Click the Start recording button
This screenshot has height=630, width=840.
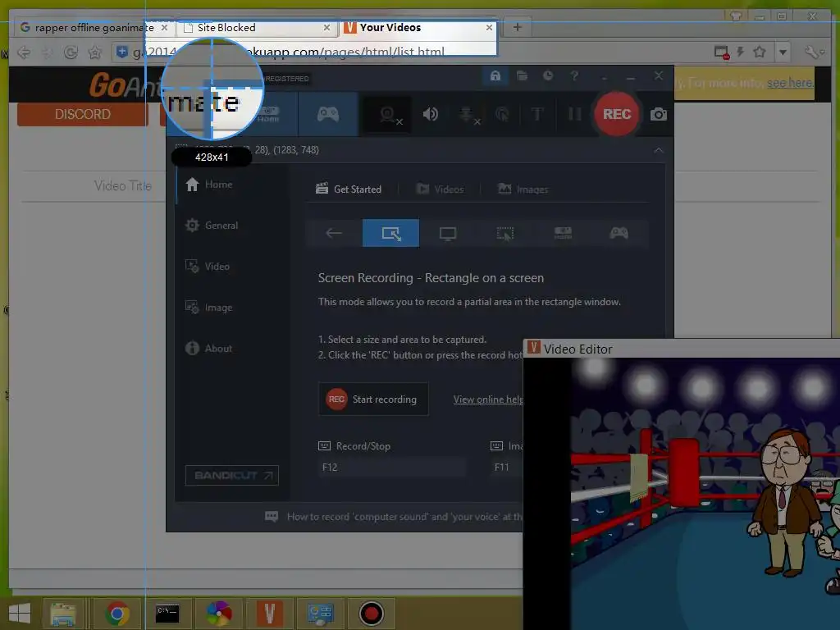(x=373, y=399)
